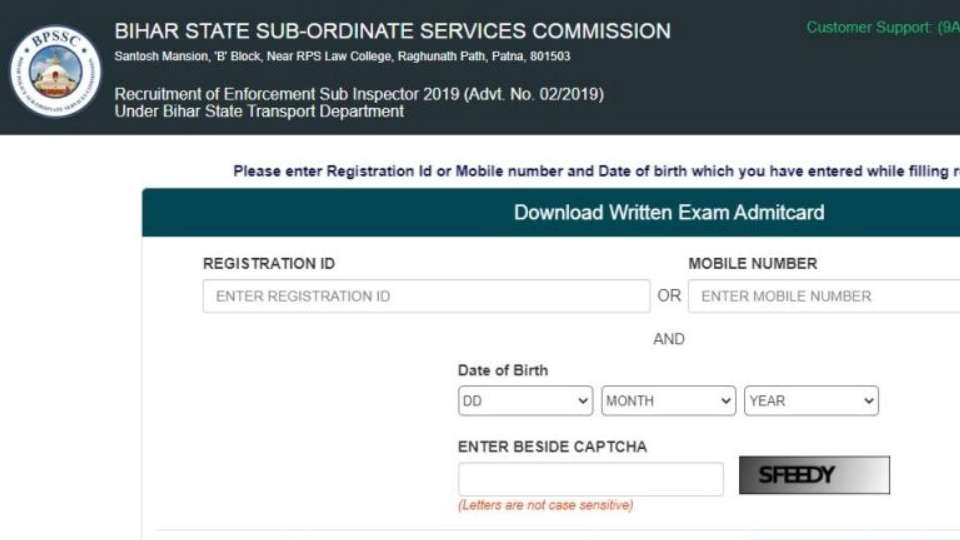Click the Recruitment of Enforcement Sub Inspector text
This screenshot has width=960, height=540.
[x=359, y=95]
